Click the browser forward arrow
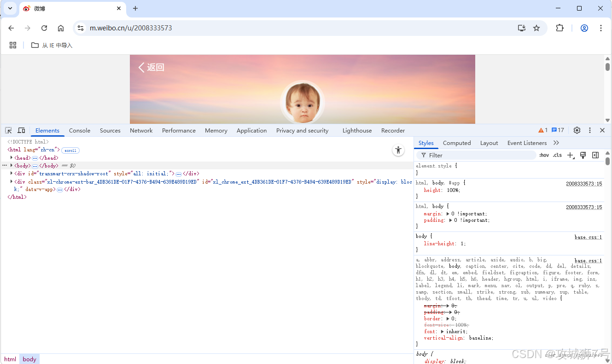The height and width of the screenshot is (364, 612). pyautogui.click(x=28, y=28)
